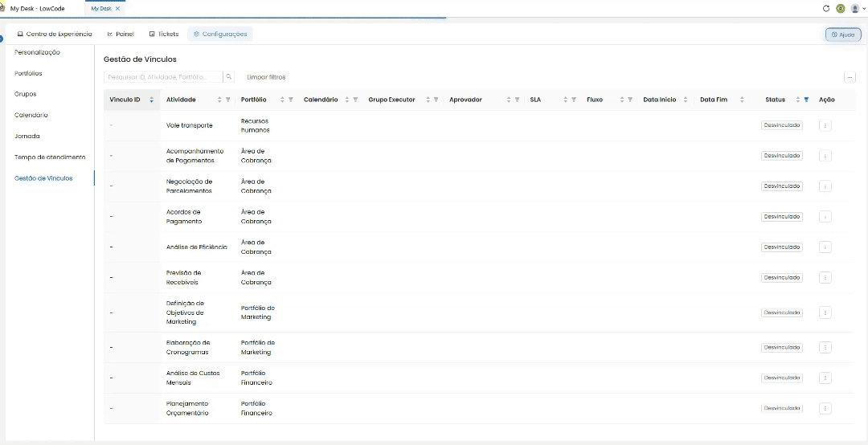868x445 pixels.
Task: Click the SLA column sort arrows
Action: click(x=566, y=100)
